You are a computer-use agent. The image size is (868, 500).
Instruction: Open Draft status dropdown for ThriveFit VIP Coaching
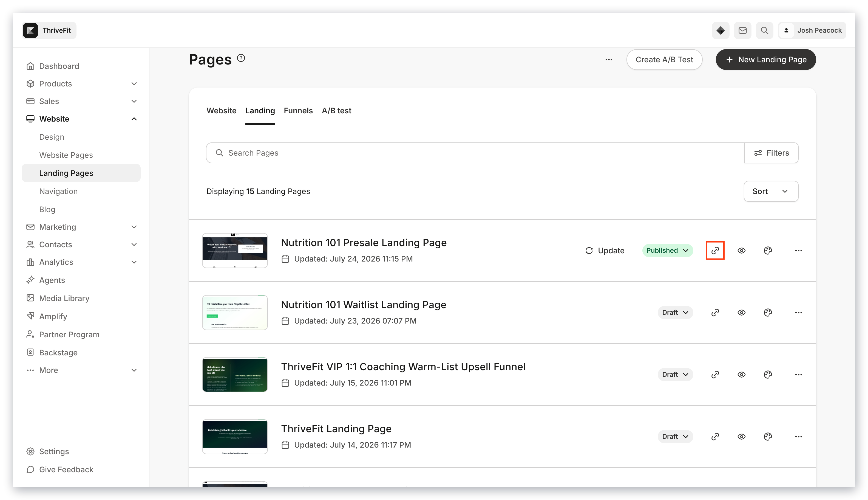pyautogui.click(x=675, y=374)
